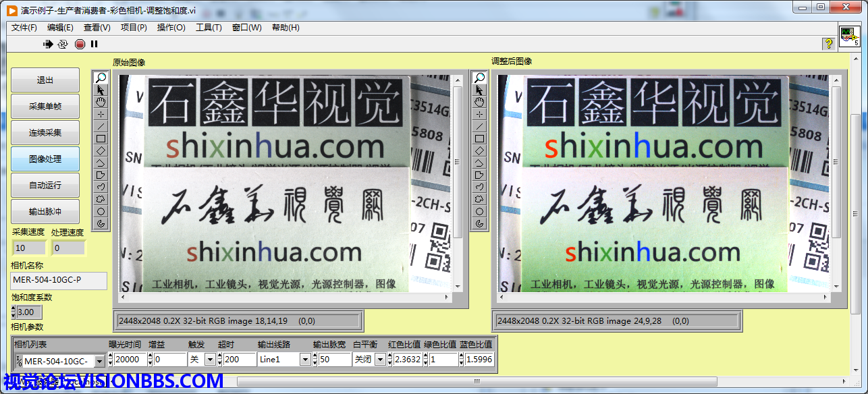Click the 退出 exit button
Image resolution: width=868 pixels, height=394 pixels.
click(45, 80)
